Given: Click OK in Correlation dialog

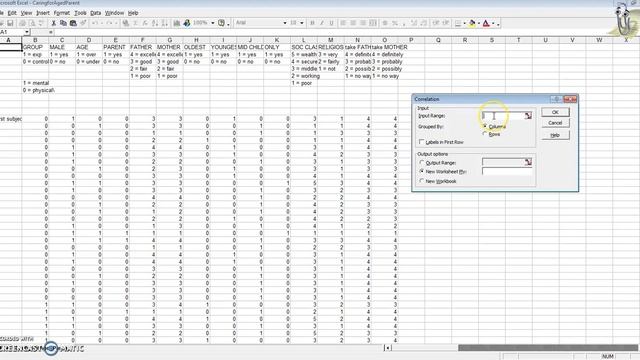Looking at the screenshot, I should 555,112.
